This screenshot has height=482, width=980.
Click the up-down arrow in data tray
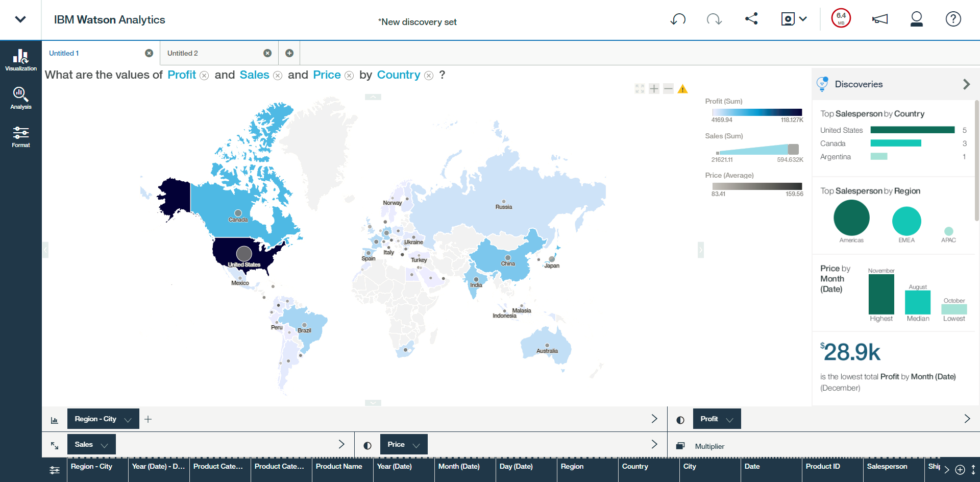pos(973,470)
